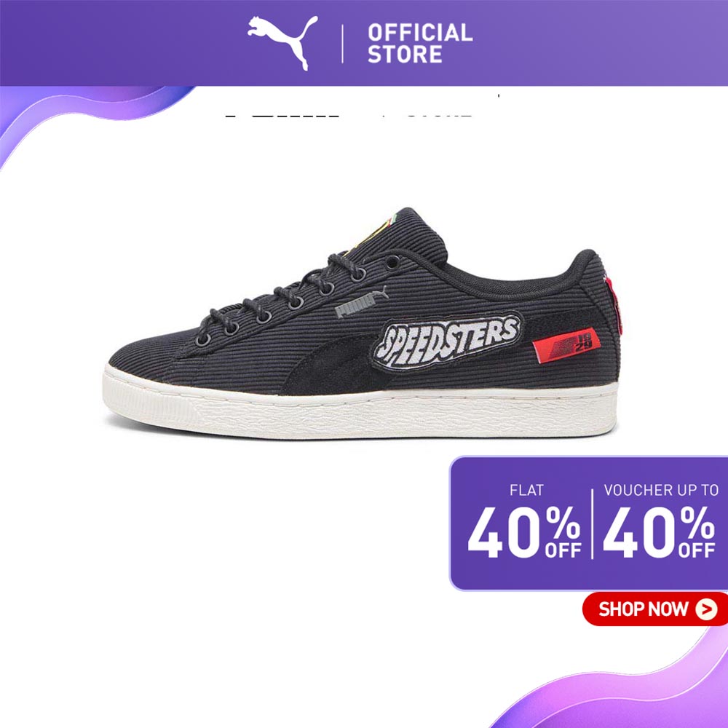Click the SPEEDSTERS patch on shoe
728x728 pixels.
coord(447,340)
